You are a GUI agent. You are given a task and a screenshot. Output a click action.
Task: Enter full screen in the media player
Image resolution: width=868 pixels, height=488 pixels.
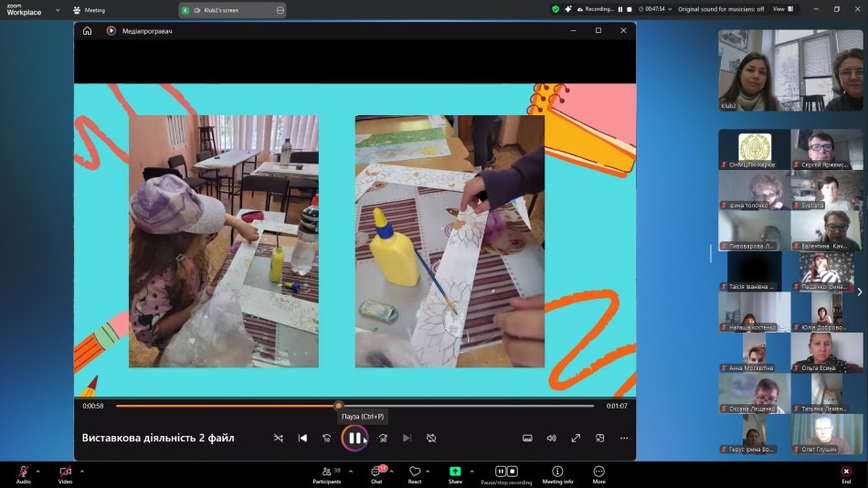pos(576,439)
